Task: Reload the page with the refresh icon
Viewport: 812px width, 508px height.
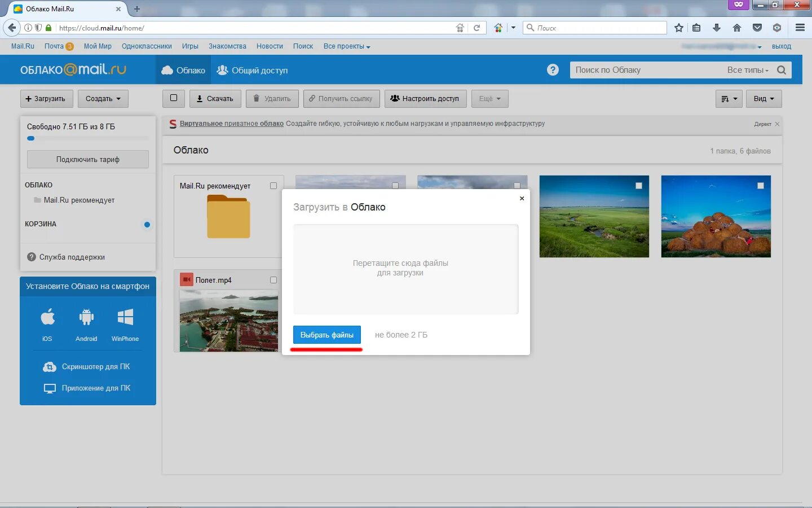Action: coord(476,28)
